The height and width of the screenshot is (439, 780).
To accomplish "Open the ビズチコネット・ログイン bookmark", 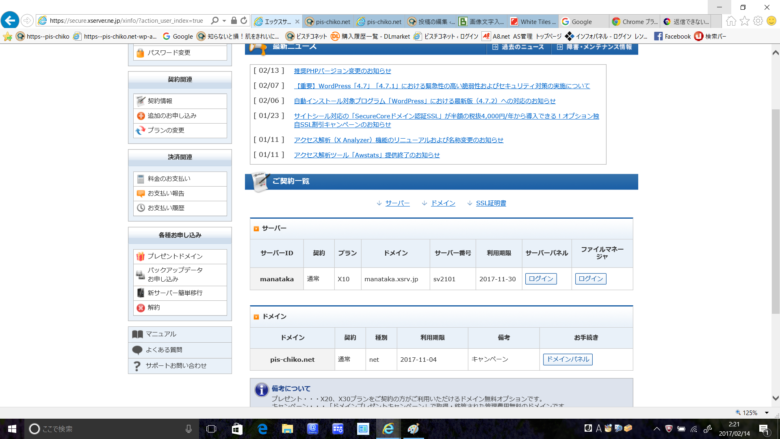I will point(446,36).
